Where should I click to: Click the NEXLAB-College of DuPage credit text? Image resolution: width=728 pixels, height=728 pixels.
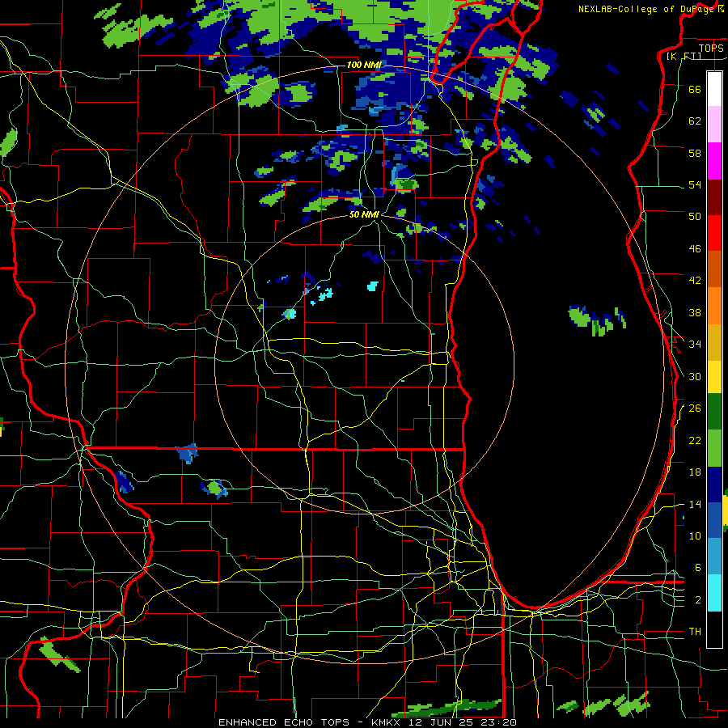click(x=646, y=9)
